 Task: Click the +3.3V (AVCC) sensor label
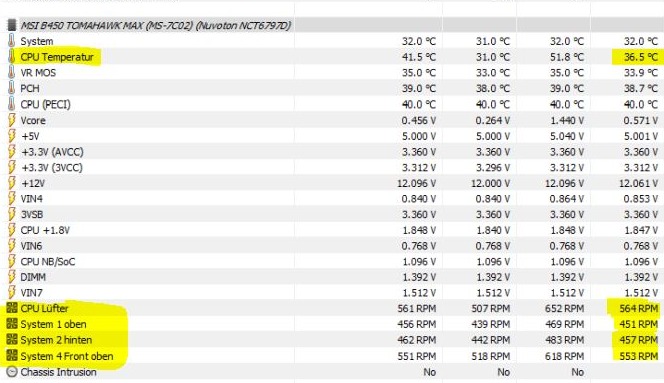pyautogui.click(x=52, y=152)
